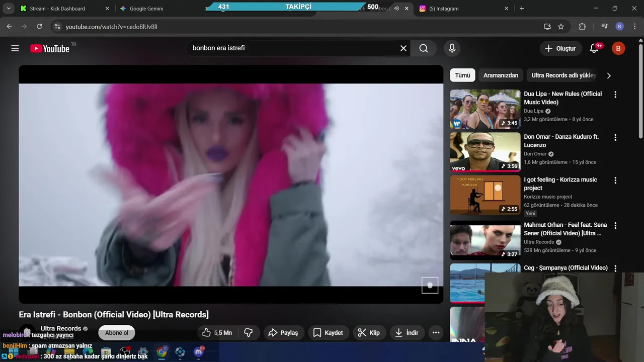Open Discord from the taskbar

point(198,352)
